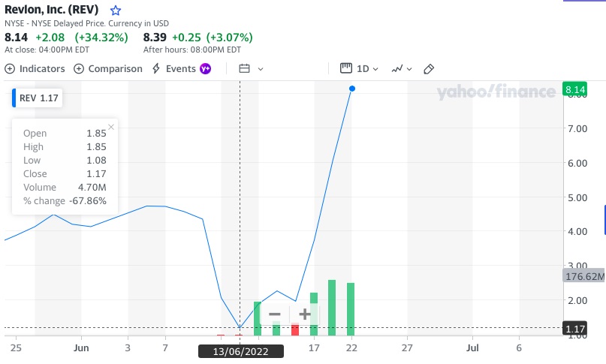Click the purple Y+ premium badge

(205, 69)
